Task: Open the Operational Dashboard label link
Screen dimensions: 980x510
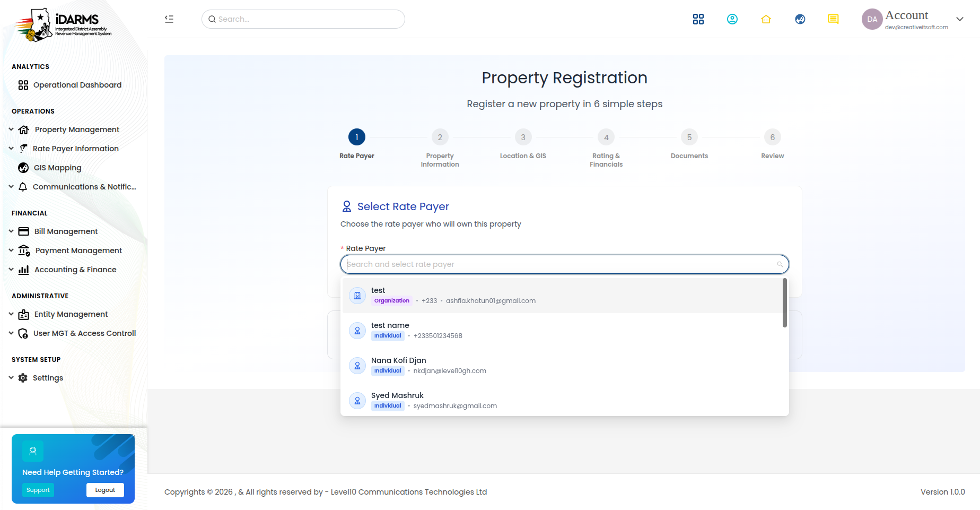Action: 77,85
